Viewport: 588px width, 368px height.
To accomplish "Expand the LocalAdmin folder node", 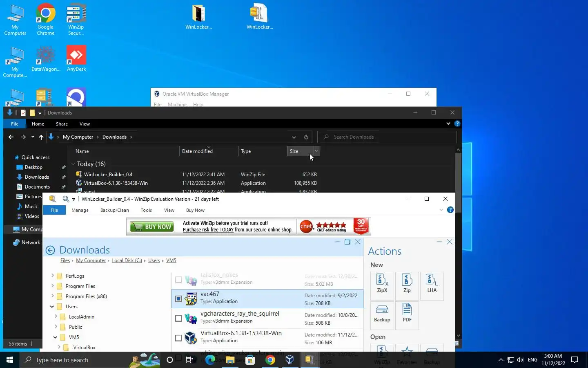I will pos(56,316).
